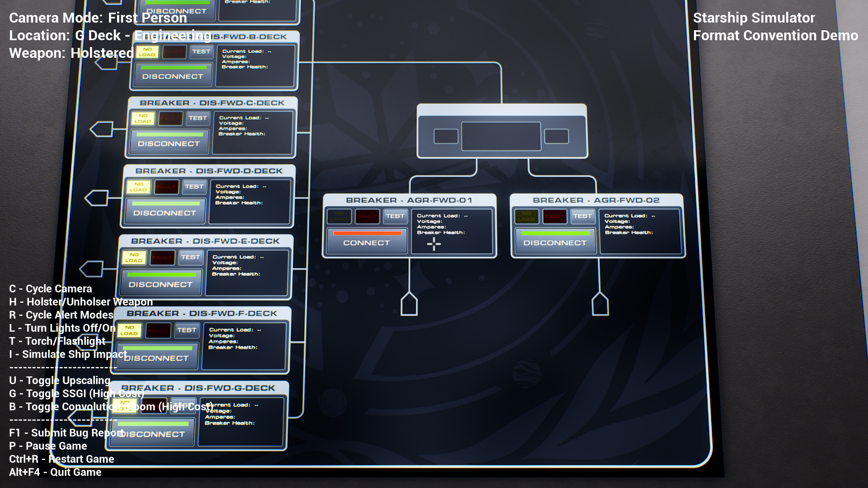Click the CONNECT button on AGR-FWD-01 breaker

coord(366,243)
